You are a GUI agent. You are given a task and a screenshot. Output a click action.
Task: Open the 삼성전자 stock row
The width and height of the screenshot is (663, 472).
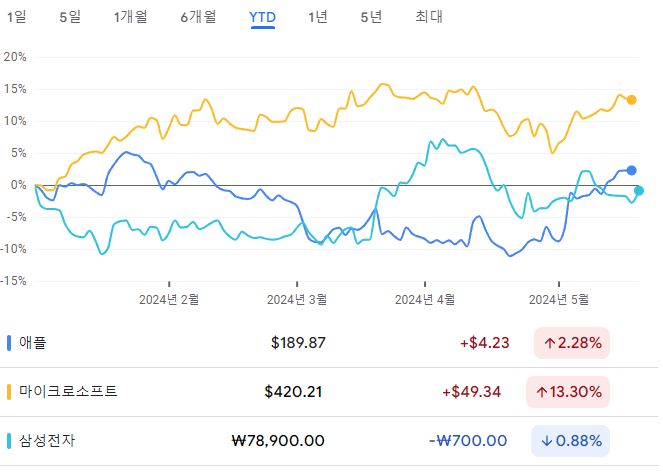click(x=329, y=441)
